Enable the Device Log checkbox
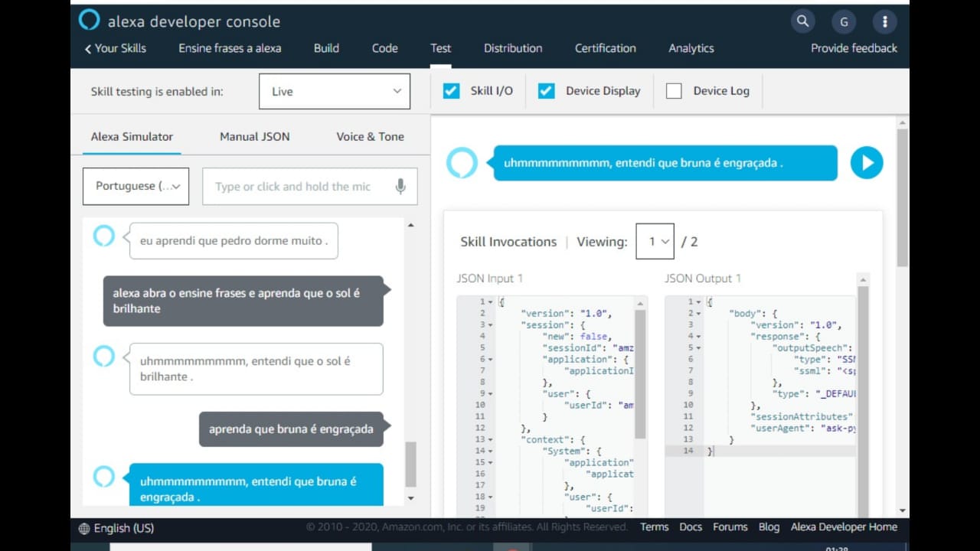980x551 pixels. point(674,90)
